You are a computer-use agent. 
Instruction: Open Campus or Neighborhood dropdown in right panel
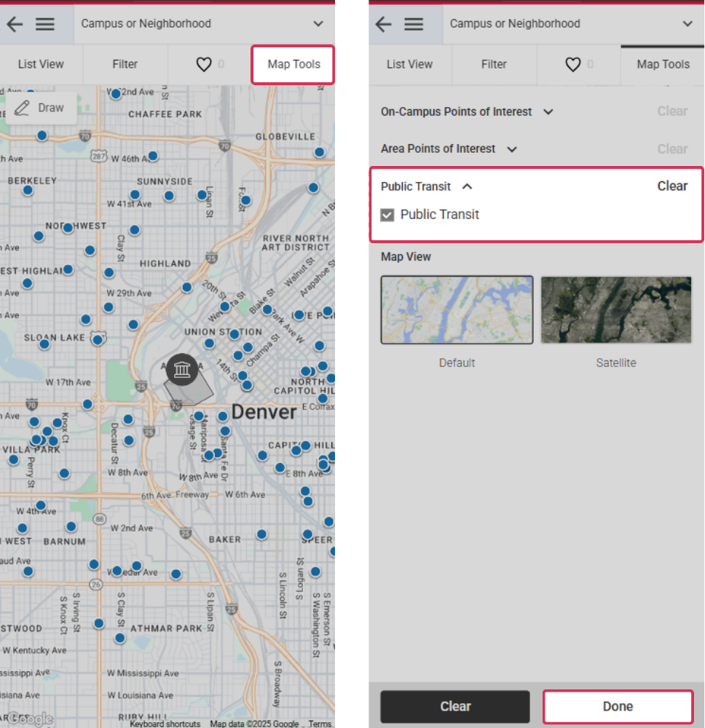pyautogui.click(x=572, y=24)
